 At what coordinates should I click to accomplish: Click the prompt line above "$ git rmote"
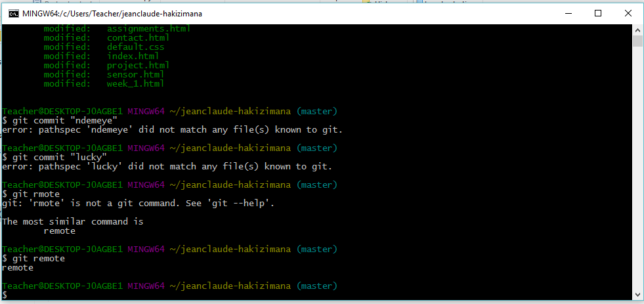point(169,185)
